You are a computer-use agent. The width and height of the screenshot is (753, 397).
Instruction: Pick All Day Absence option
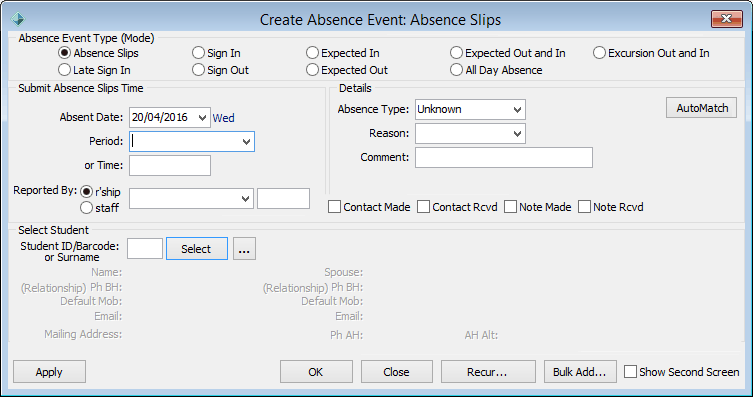click(x=456, y=70)
